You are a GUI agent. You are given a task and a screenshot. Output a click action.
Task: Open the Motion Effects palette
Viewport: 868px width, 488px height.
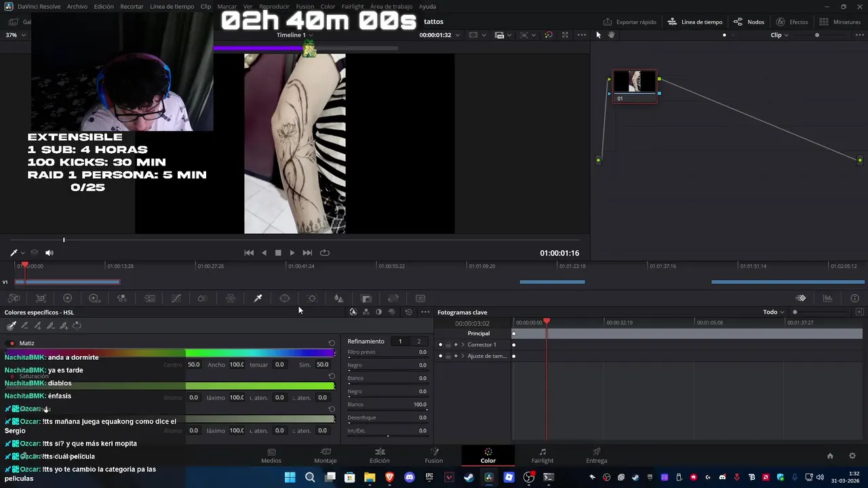150,298
